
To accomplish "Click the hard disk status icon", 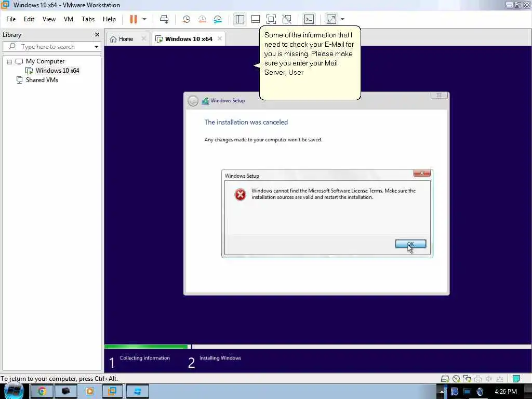I will click(445, 379).
